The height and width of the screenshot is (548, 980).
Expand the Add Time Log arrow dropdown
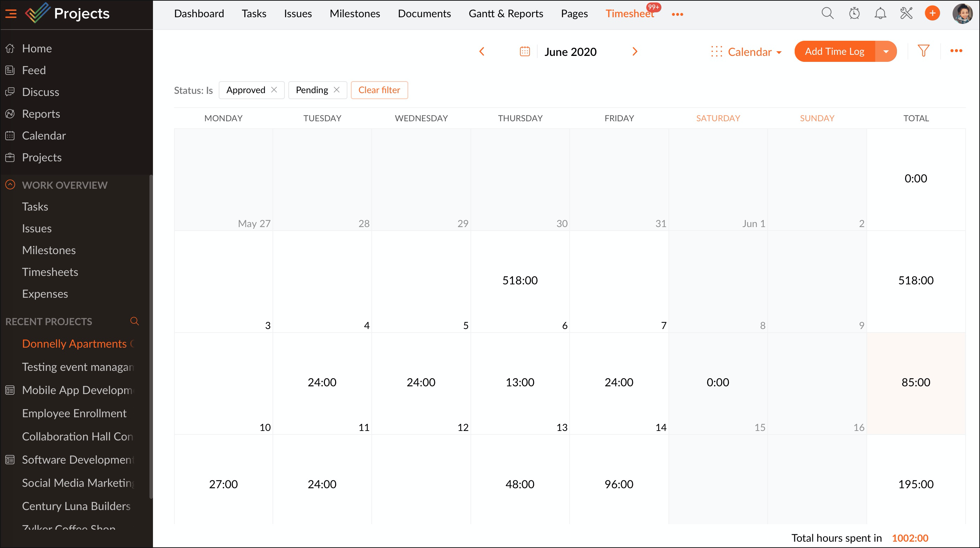[886, 51]
